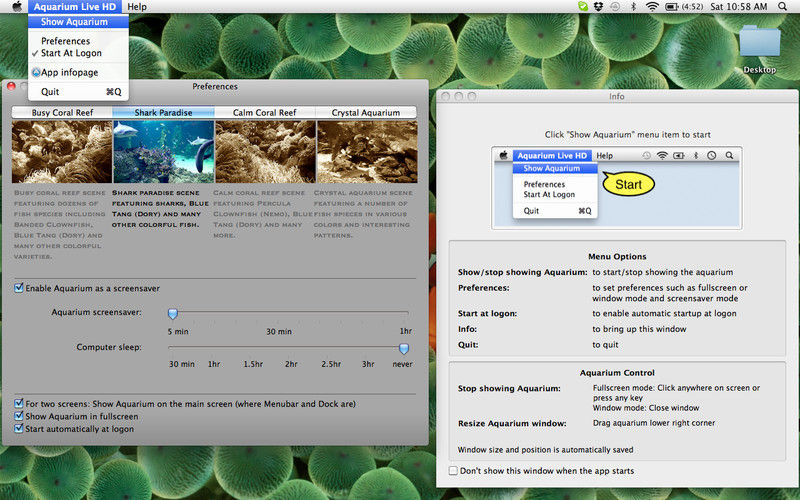Click the Sat 10:58 AM clock
The width and height of the screenshot is (800, 500).
(739, 7)
